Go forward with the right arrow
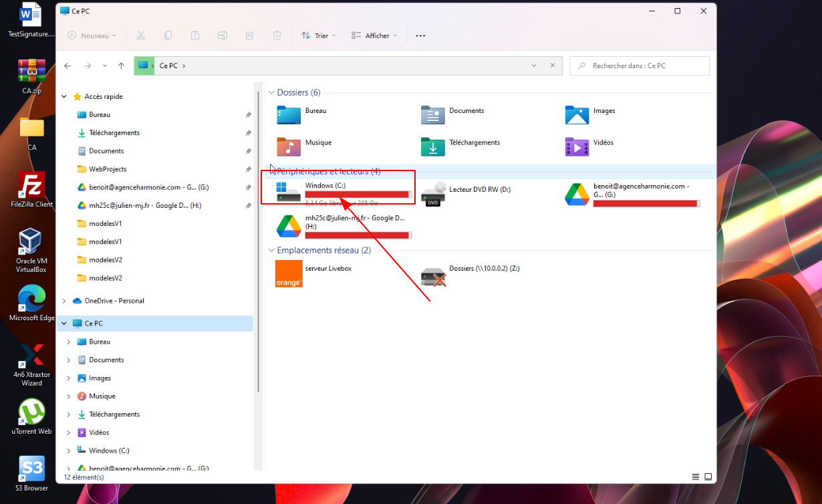The image size is (822, 504). [88, 66]
